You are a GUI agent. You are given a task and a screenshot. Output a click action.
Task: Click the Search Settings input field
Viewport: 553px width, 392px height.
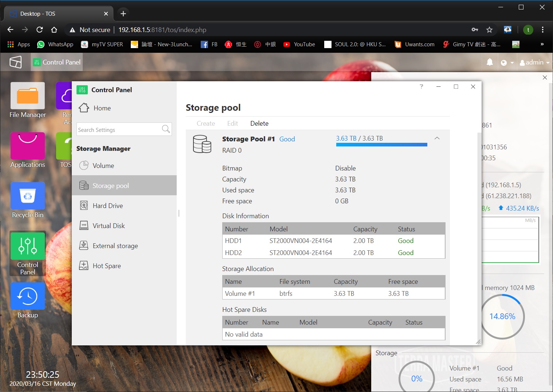(118, 130)
